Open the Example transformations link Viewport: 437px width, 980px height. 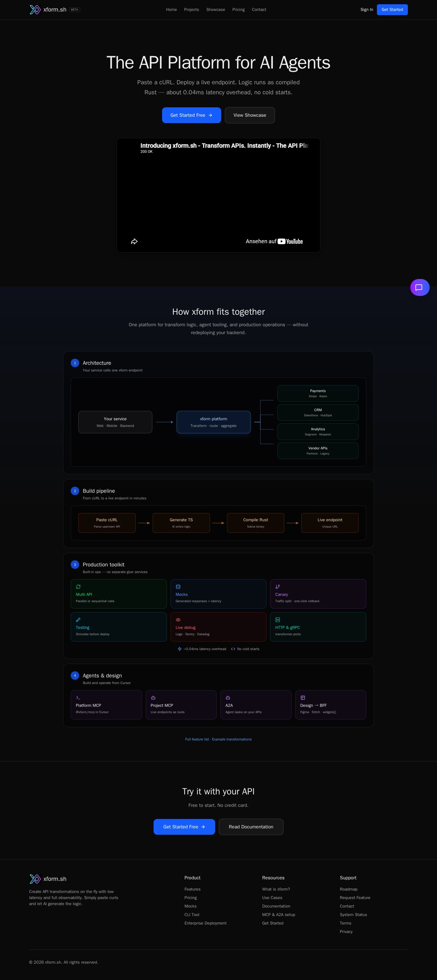pos(232,739)
